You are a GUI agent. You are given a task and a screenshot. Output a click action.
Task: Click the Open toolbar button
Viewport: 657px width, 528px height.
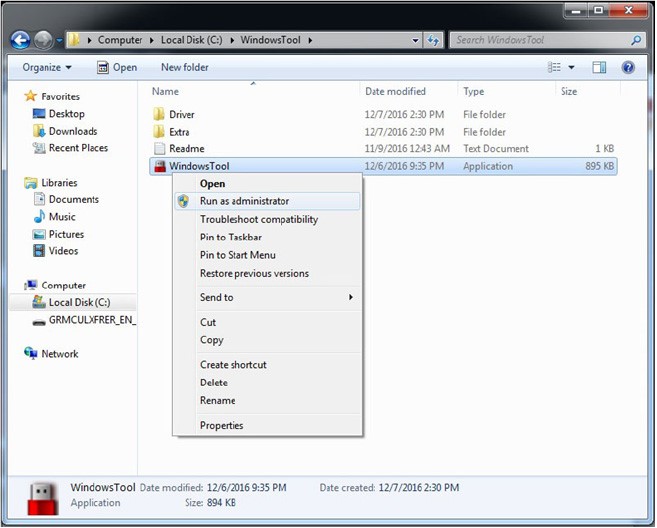click(117, 67)
